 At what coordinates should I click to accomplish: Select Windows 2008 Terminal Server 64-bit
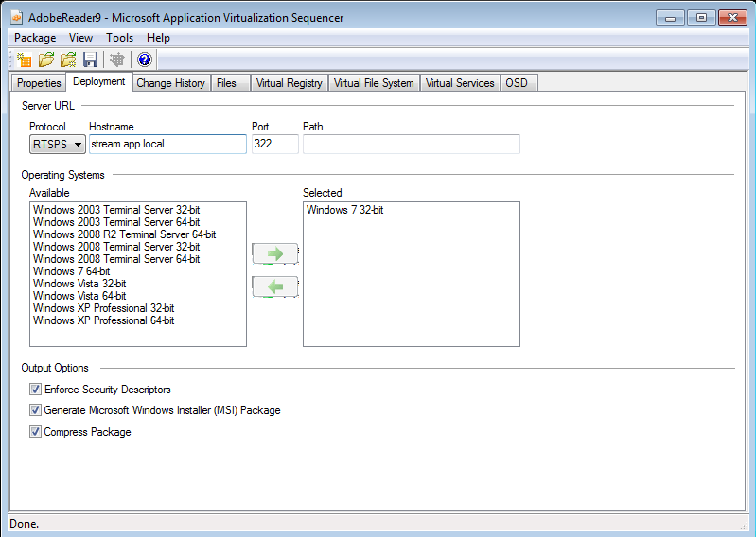pyautogui.click(x=116, y=259)
